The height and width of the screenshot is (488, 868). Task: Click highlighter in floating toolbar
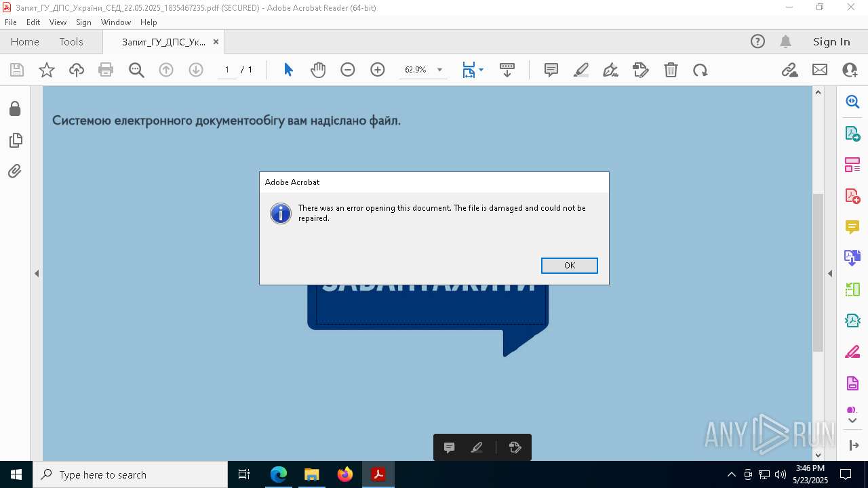(477, 447)
